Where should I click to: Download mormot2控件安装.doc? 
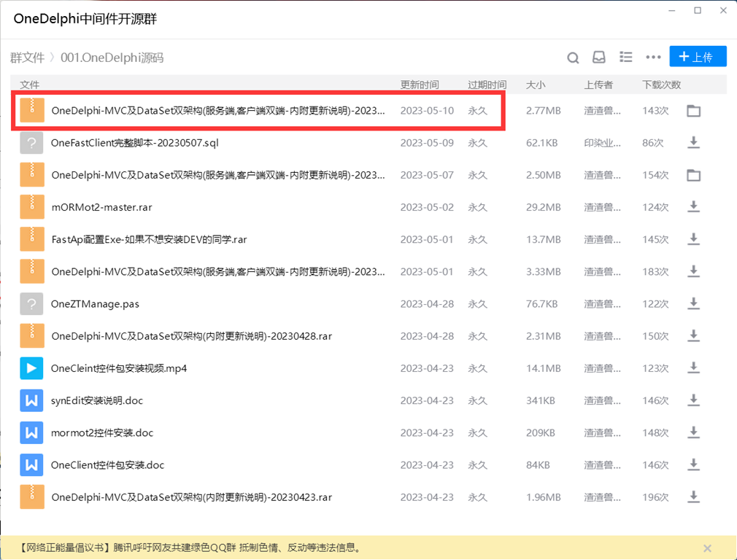pyautogui.click(x=693, y=432)
